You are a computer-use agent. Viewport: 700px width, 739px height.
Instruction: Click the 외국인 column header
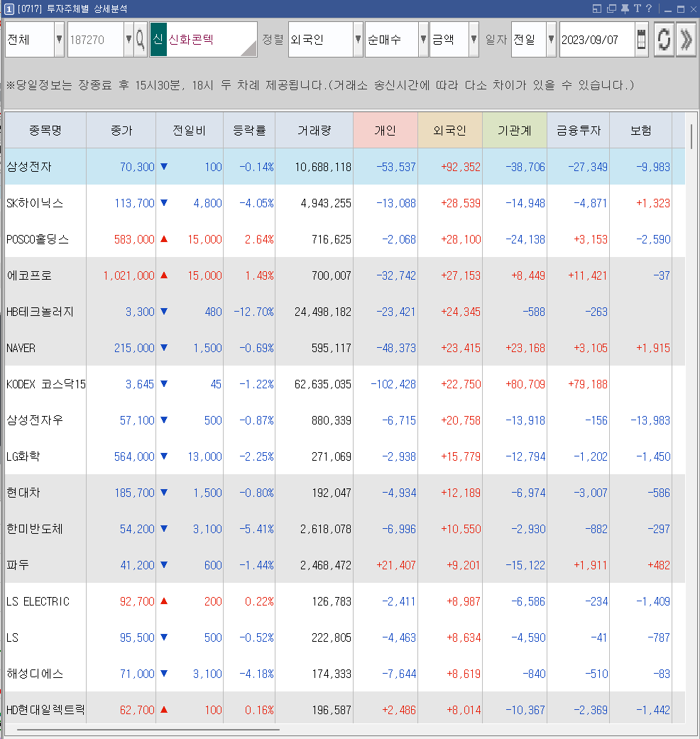point(449,130)
